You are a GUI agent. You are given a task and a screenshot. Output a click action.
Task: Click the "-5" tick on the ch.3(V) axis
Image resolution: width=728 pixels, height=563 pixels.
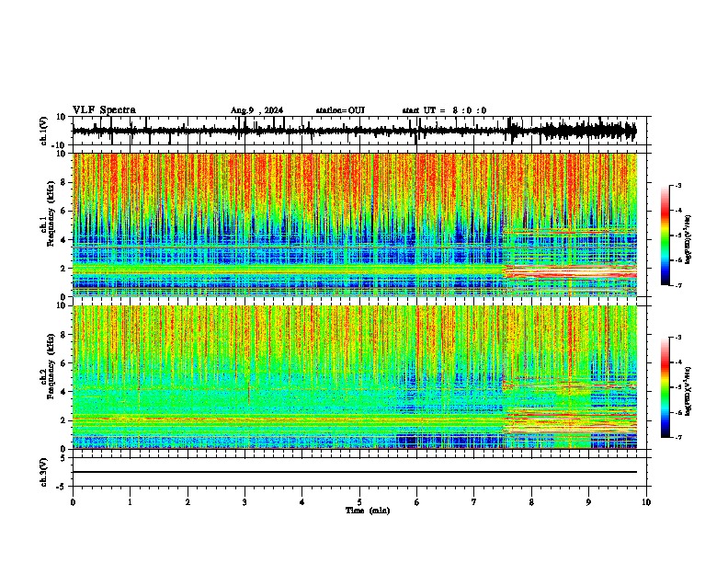(x=62, y=487)
